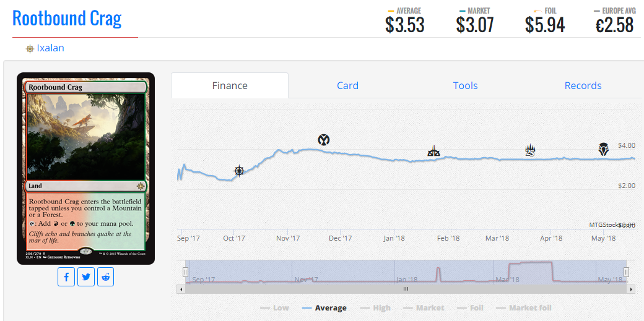Click the navigator right range handle
The height and width of the screenshot is (321, 644).
click(626, 272)
